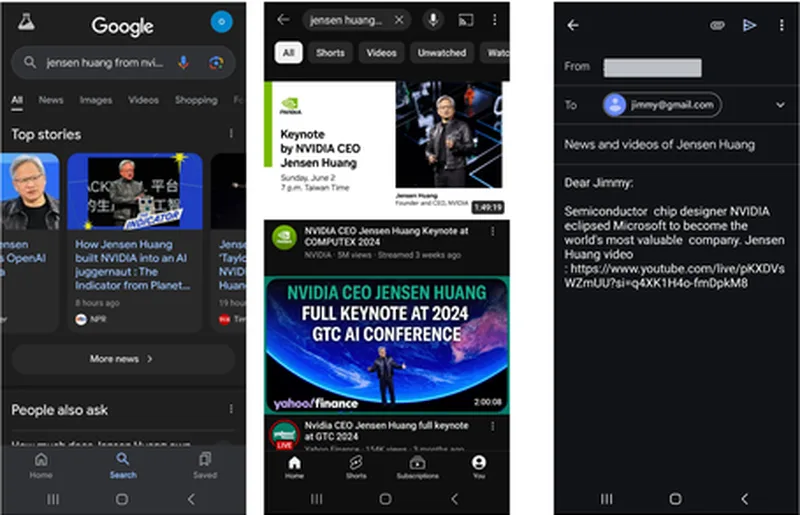This screenshot has height=515, width=800.
Task: Tap voice search microphone in Google search bar
Action: coord(184,63)
